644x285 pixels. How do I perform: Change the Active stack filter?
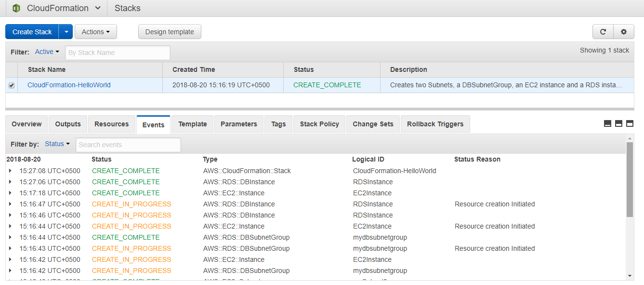[x=46, y=52]
